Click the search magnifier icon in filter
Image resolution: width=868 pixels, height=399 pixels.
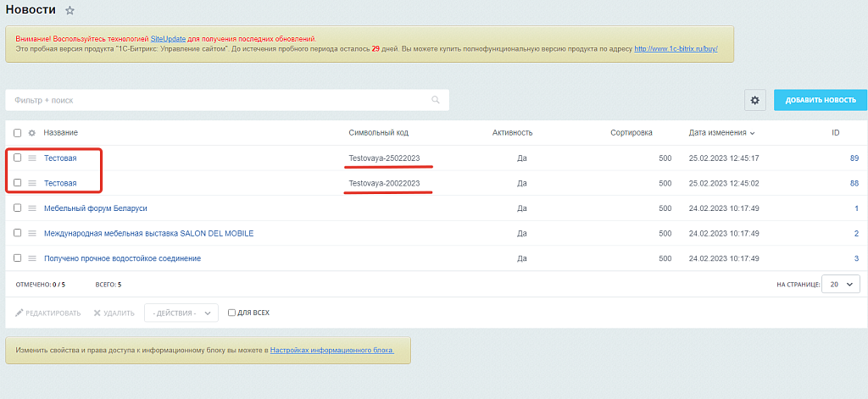(436, 100)
